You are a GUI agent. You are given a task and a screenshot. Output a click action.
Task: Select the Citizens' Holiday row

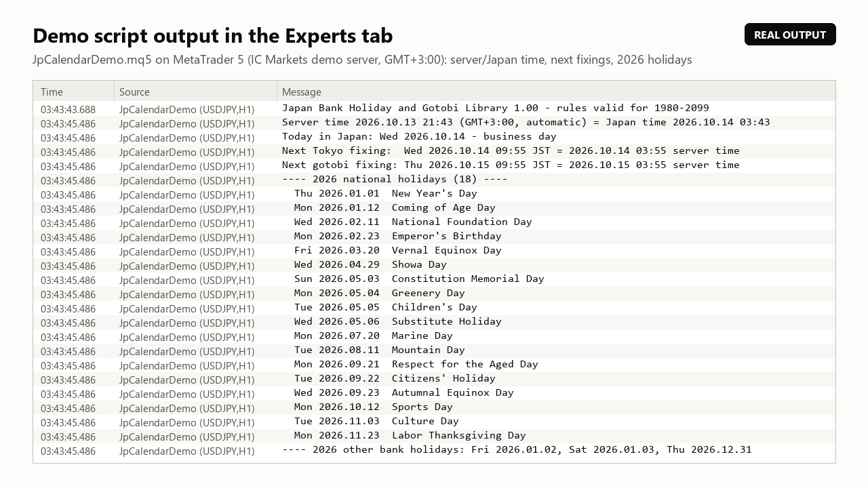[x=434, y=379]
